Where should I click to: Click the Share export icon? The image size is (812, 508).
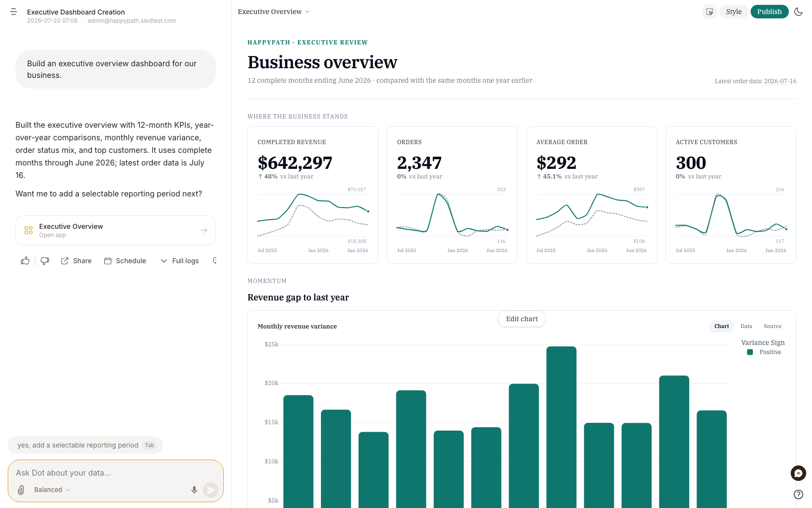(x=65, y=261)
